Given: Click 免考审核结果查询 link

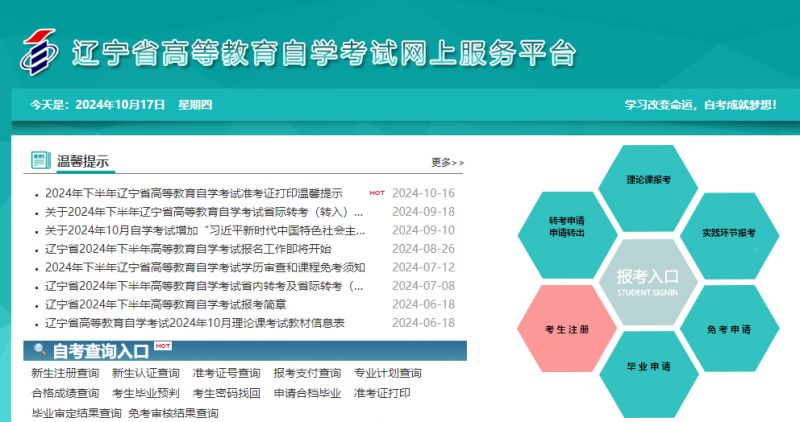Looking at the screenshot, I should (173, 413).
